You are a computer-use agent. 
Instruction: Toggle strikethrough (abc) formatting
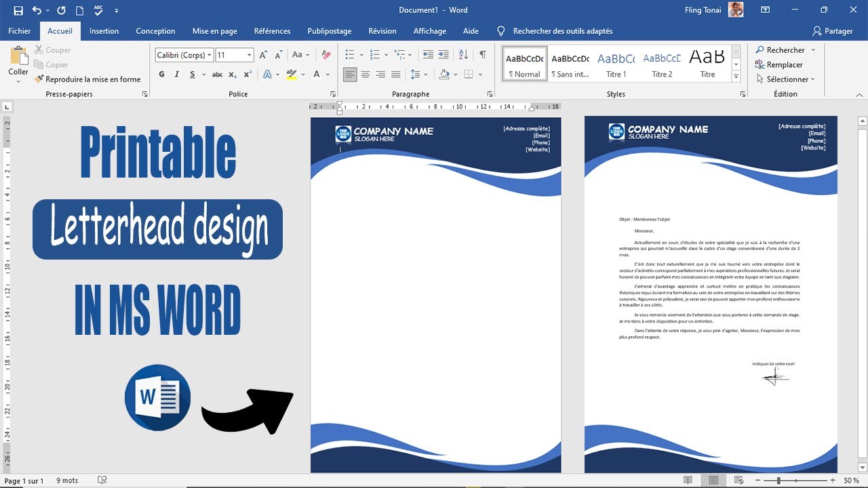tap(217, 75)
